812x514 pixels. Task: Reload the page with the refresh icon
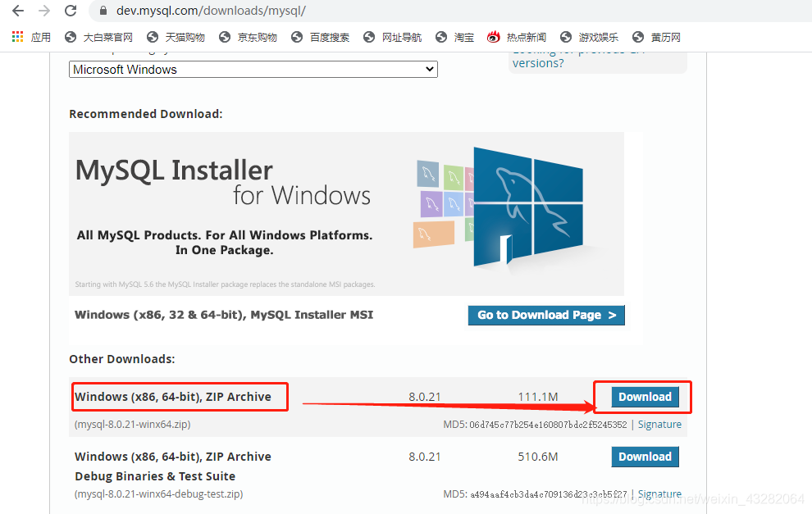click(x=71, y=11)
